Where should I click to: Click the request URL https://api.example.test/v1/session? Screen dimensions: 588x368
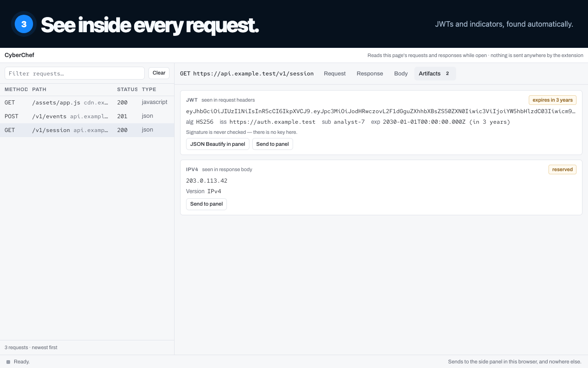click(253, 74)
